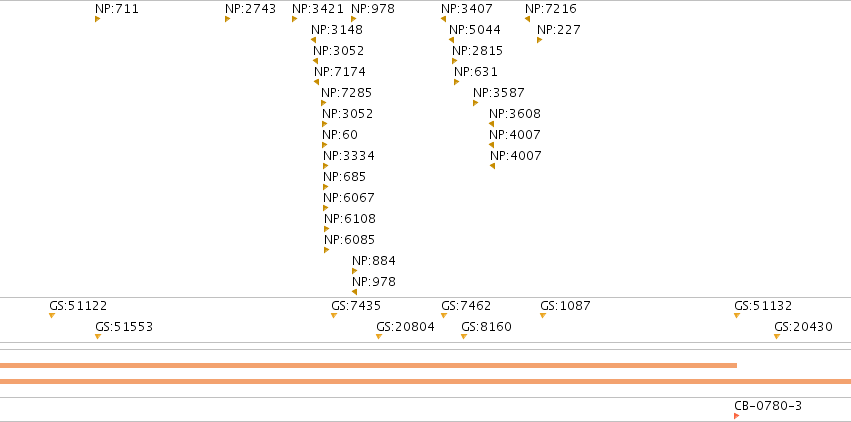This screenshot has width=851, height=422.
Task: Select the NP:3587 marker
Action: click(x=475, y=103)
